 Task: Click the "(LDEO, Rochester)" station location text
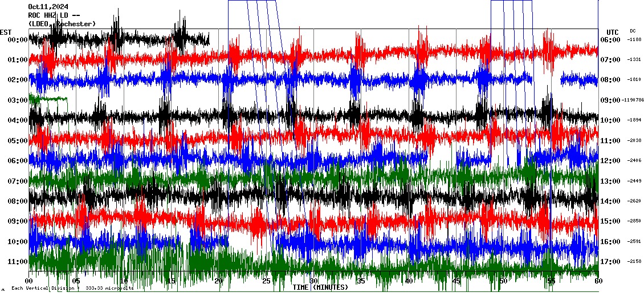(x=62, y=25)
